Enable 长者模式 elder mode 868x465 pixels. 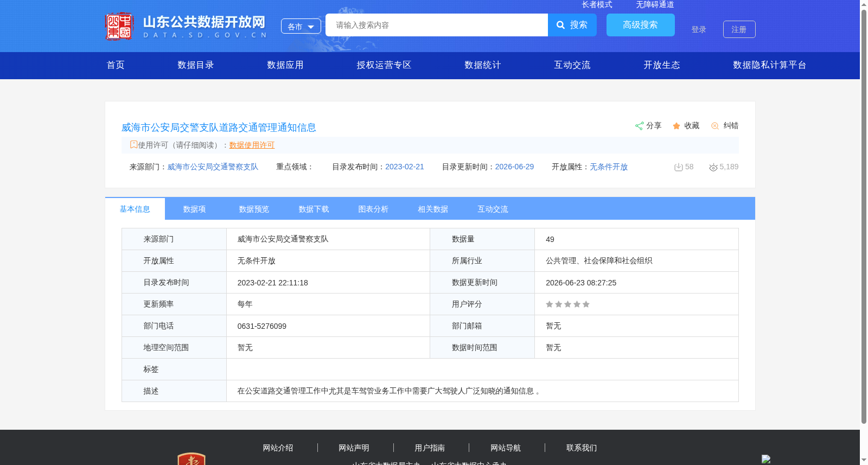[597, 5]
